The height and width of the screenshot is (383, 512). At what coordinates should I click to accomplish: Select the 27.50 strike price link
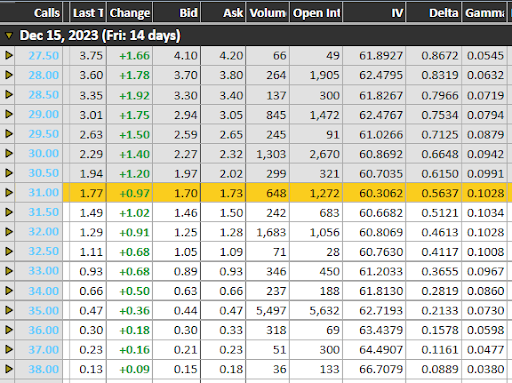(x=44, y=55)
